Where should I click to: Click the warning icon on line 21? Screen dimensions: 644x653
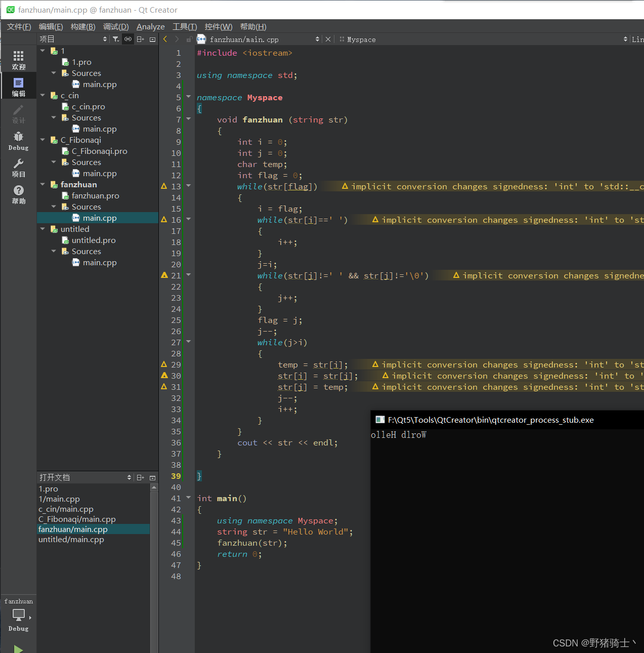coord(164,275)
